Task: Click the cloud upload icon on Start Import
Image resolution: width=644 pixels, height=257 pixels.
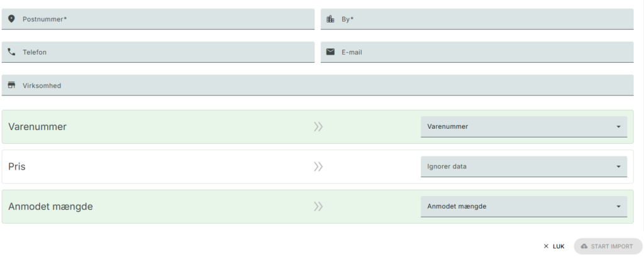Action: pos(584,246)
